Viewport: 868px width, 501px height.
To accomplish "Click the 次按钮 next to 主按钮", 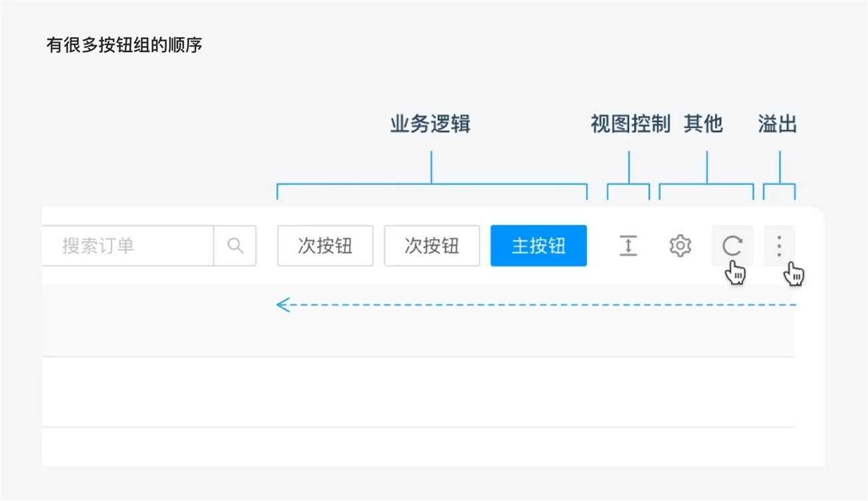I will click(432, 246).
